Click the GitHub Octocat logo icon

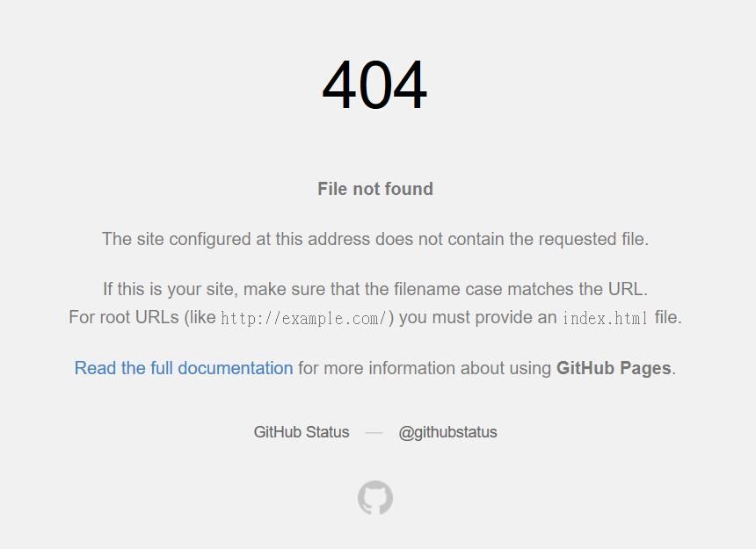[375, 497]
